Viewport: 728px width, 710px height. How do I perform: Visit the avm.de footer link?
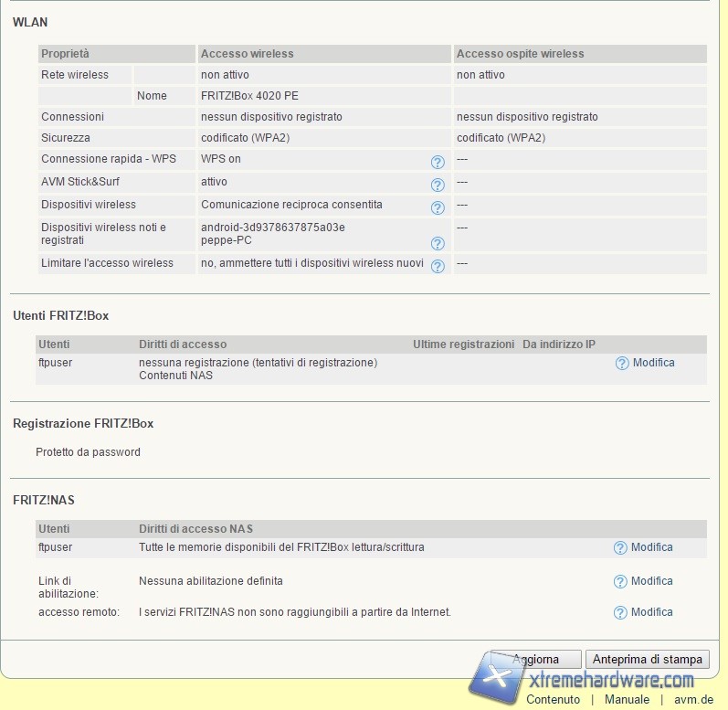click(x=692, y=699)
